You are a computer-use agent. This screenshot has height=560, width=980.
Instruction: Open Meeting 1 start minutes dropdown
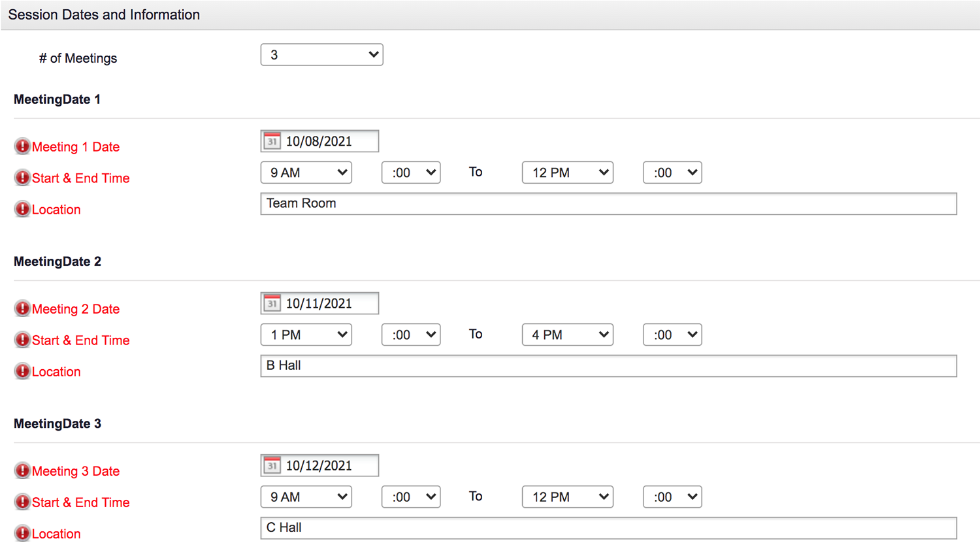click(x=411, y=173)
